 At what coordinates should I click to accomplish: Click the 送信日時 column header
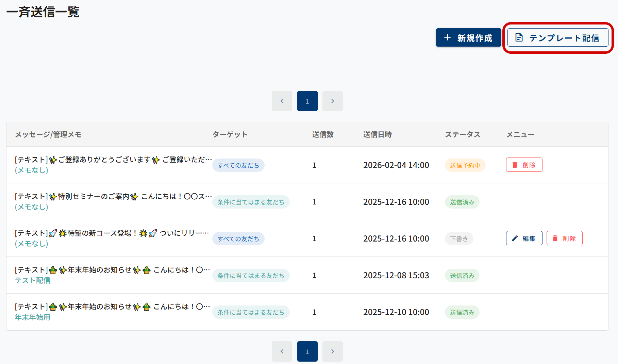pyautogui.click(x=377, y=134)
